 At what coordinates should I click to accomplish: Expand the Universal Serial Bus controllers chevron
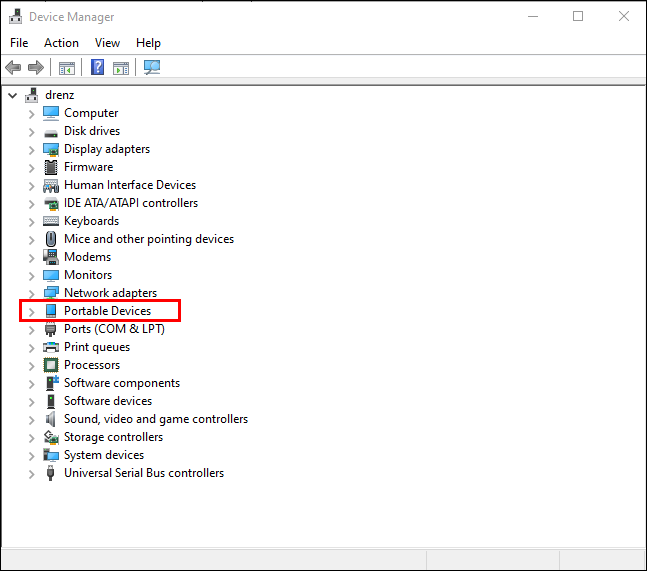[32, 474]
